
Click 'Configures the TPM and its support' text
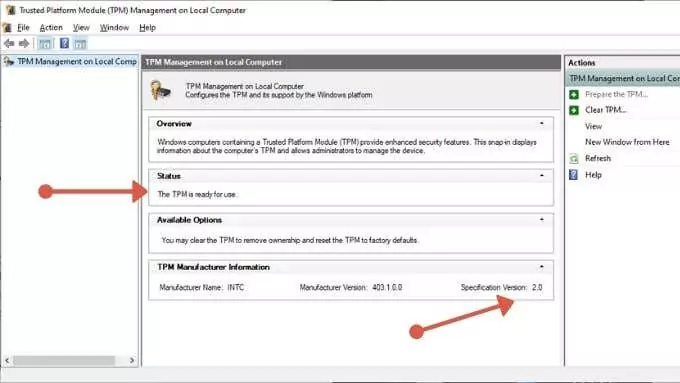click(x=278, y=95)
